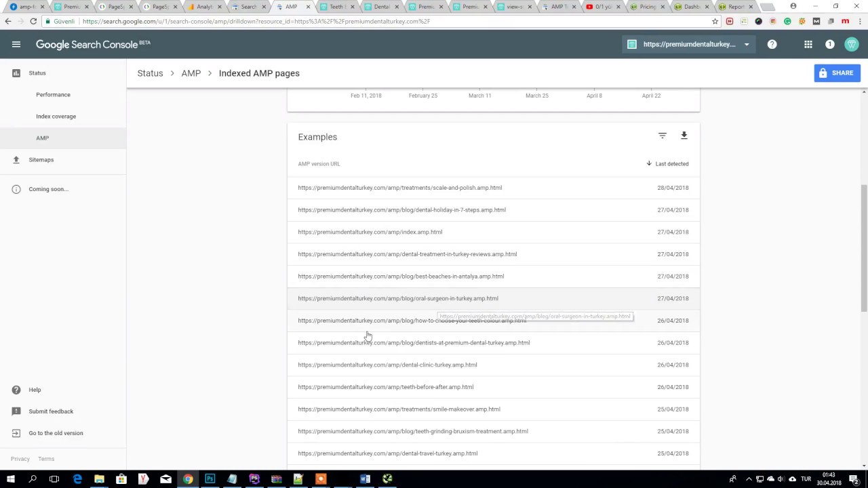Open Windows taskbar search
Viewport: 868px width, 488px height.
tap(32, 479)
